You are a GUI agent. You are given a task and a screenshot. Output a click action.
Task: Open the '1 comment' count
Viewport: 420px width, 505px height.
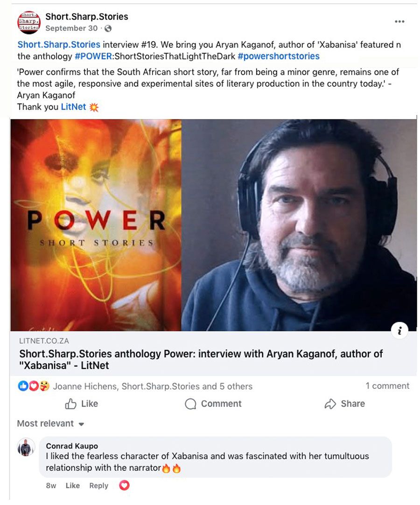click(387, 386)
